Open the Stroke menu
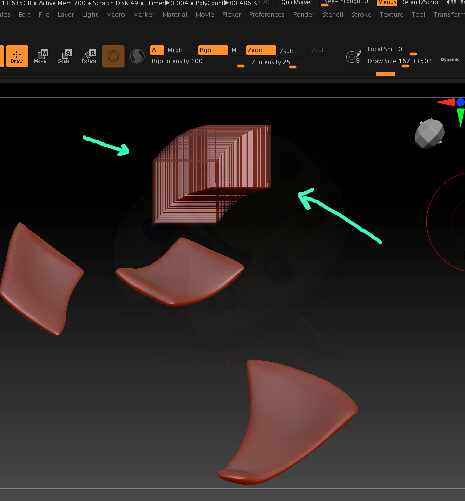Image resolution: width=465 pixels, height=501 pixels. click(x=362, y=15)
